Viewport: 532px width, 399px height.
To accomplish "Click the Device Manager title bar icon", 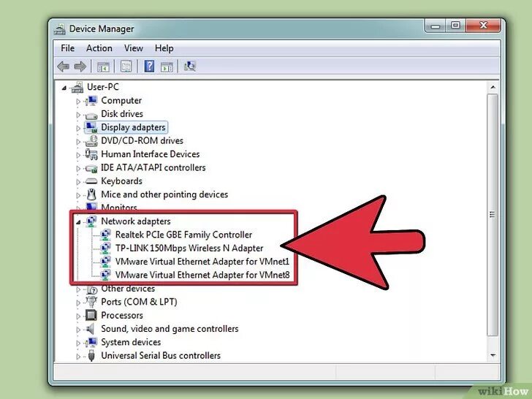I will 60,29.
